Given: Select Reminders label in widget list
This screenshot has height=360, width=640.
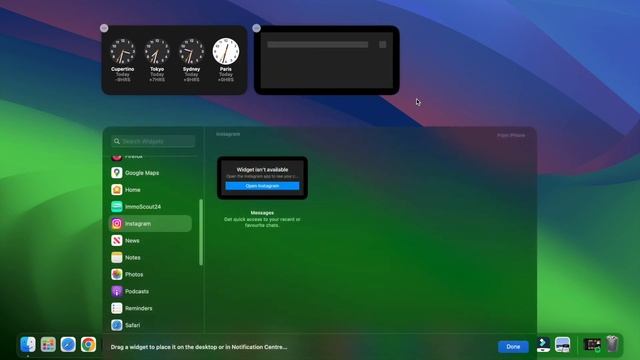Looking at the screenshot, I should click(138, 309).
